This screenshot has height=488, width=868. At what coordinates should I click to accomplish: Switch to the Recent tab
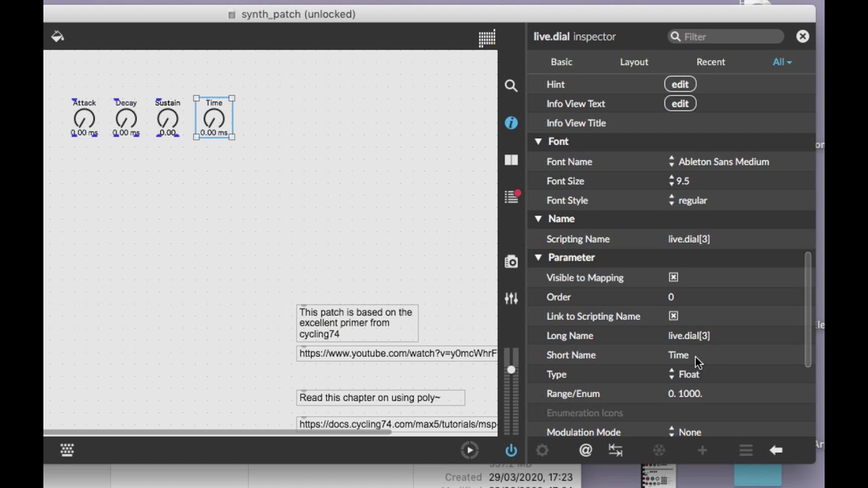711,62
